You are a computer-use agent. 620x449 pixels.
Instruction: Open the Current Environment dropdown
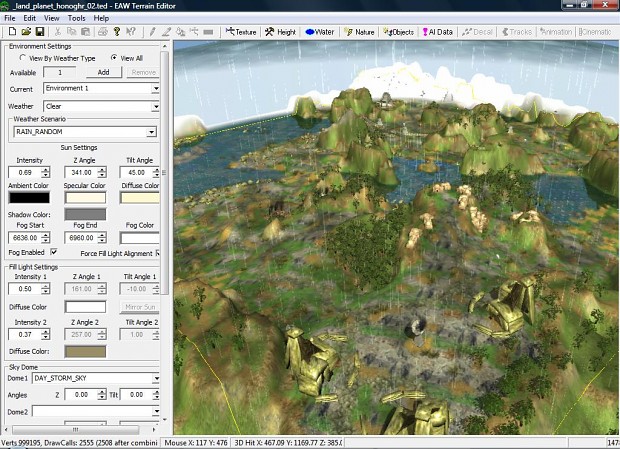pos(156,89)
